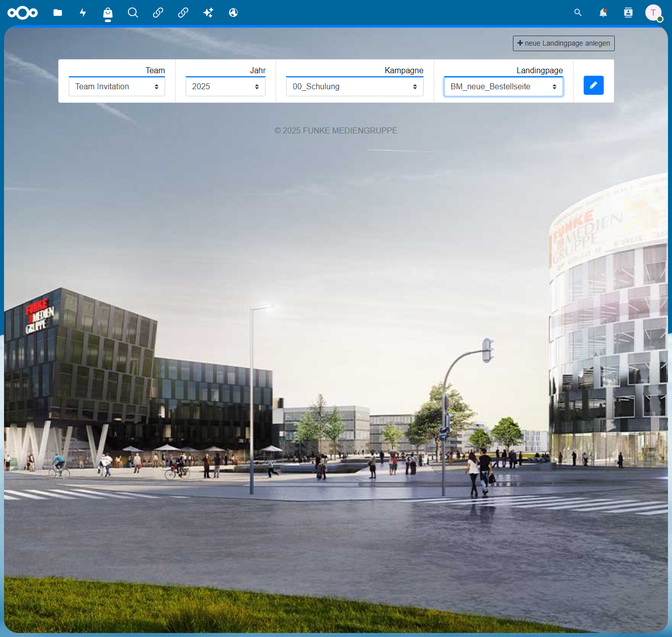Click the Kampagne label text
The width and height of the screenshot is (672, 637).
(x=404, y=70)
